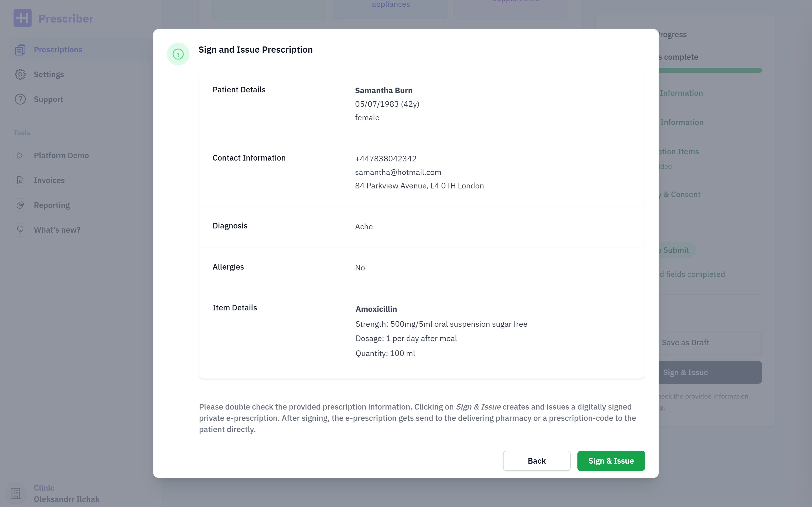Image resolution: width=812 pixels, height=507 pixels.
Task: Go to Invoices in the sidebar
Action: pos(49,180)
